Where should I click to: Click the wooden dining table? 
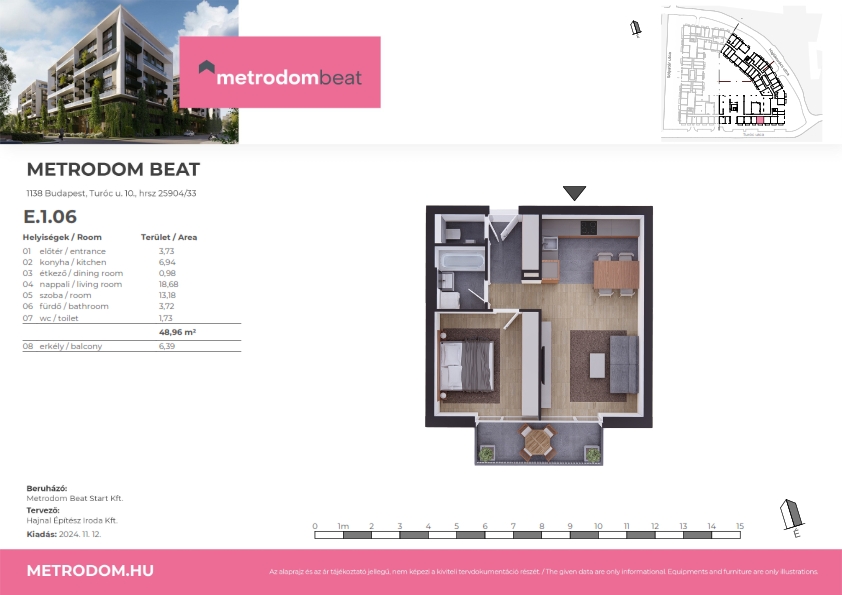616,275
